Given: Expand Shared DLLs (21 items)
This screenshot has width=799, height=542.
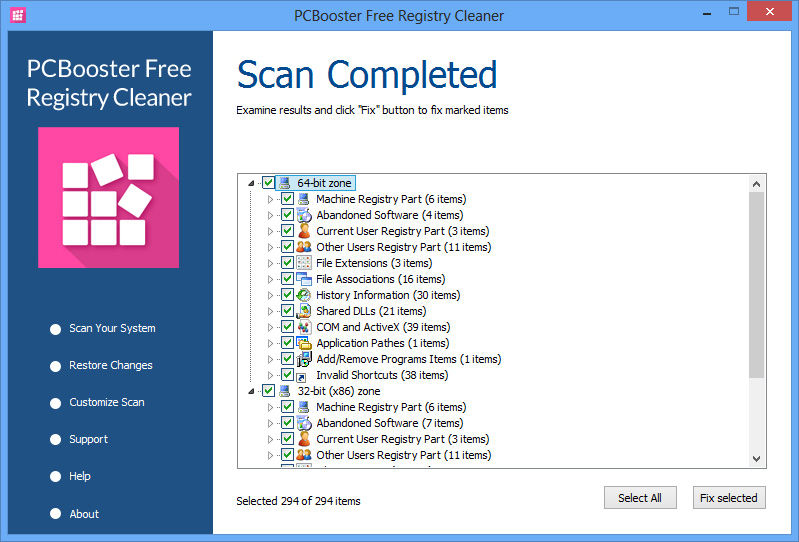Looking at the screenshot, I should (x=271, y=311).
